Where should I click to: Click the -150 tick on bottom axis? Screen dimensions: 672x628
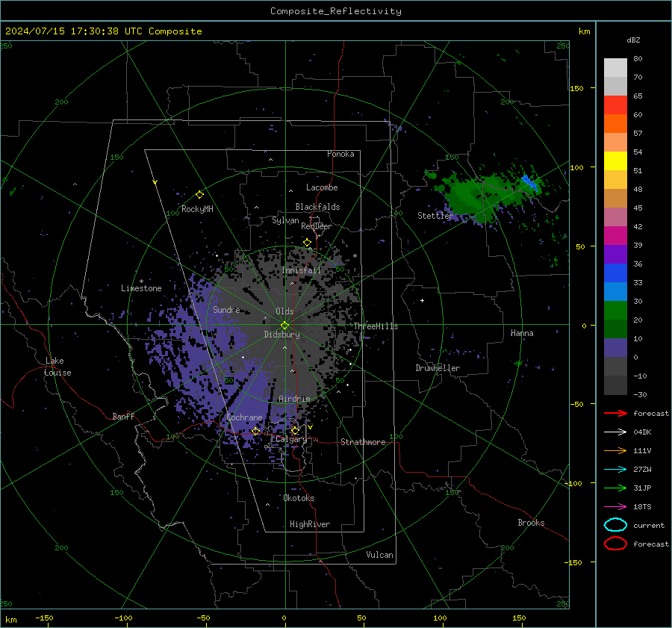tap(44, 618)
